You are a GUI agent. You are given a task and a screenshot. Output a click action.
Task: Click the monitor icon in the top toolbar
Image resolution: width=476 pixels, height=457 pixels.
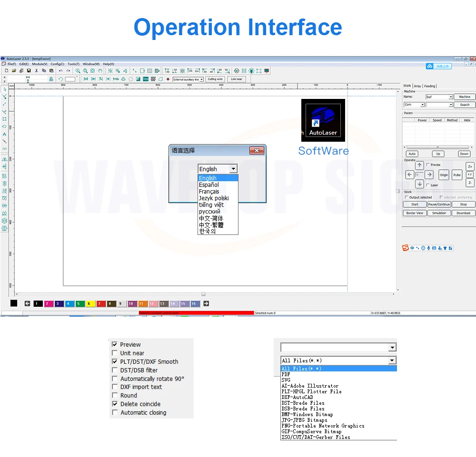(267, 71)
